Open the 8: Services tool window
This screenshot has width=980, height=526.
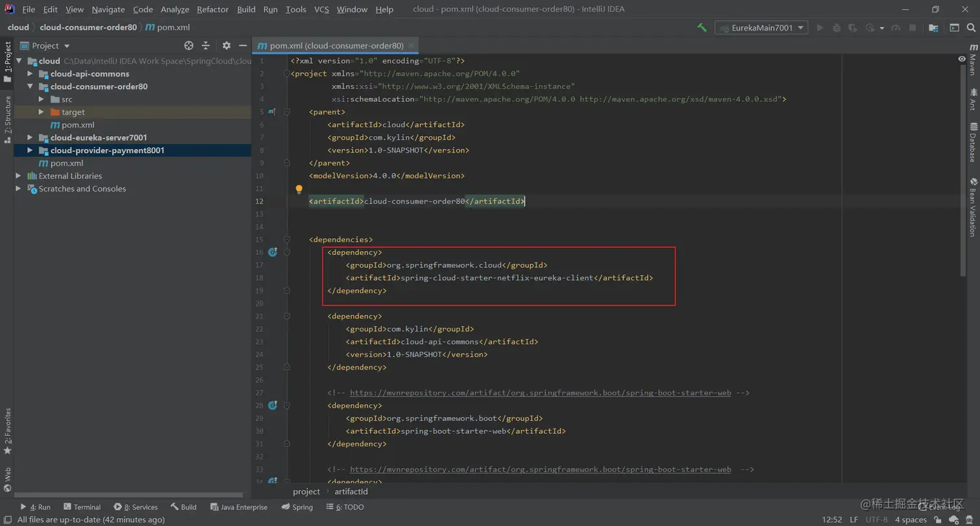(x=135, y=507)
